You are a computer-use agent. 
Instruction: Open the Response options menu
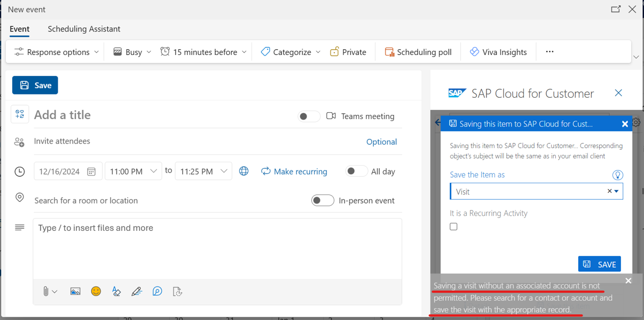56,52
